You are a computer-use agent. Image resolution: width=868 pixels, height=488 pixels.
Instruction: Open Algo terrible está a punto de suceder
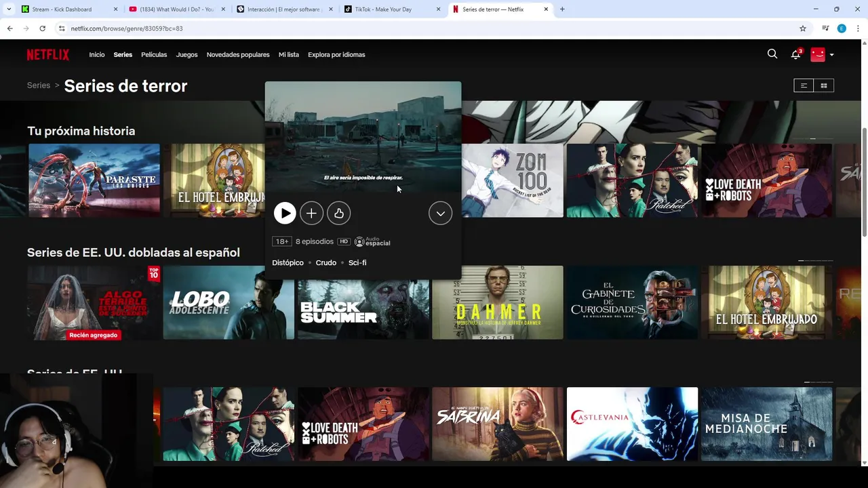tap(94, 302)
